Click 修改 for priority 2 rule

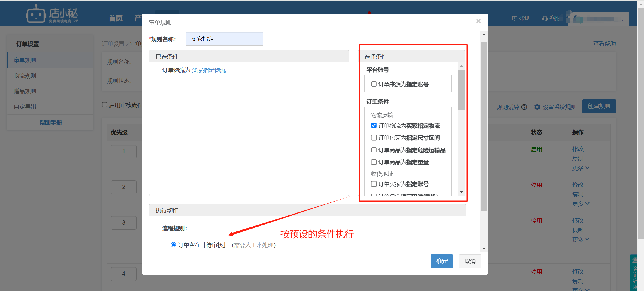pyautogui.click(x=578, y=185)
